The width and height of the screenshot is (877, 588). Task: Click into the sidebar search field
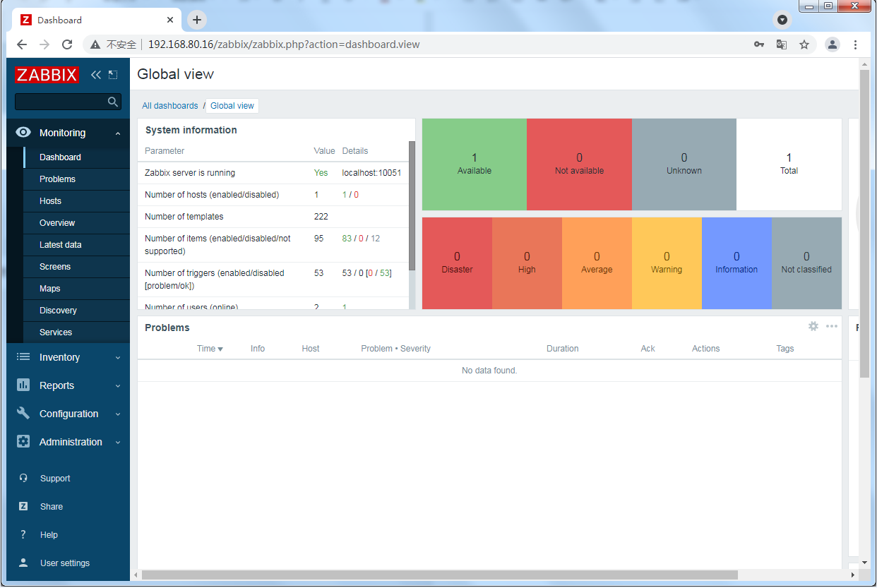(61, 102)
